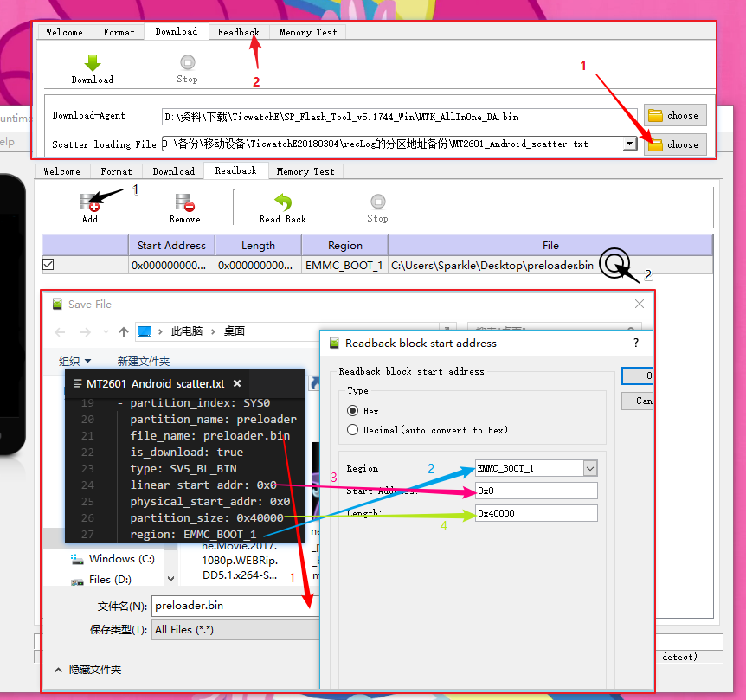The height and width of the screenshot is (700, 746).
Task: Click the MT2601_Android_scatter.txt tab title
Action: [x=155, y=384]
